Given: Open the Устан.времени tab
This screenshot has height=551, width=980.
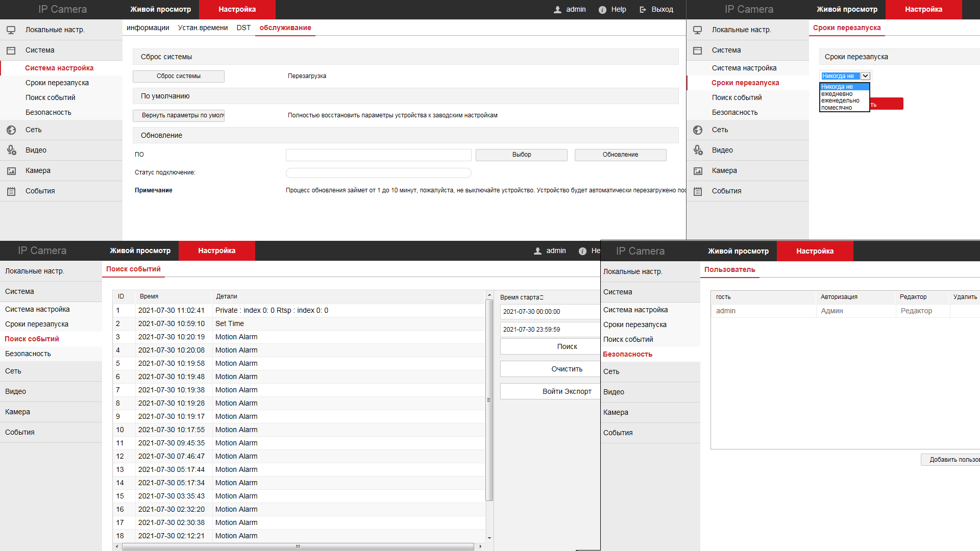Looking at the screenshot, I should click(x=203, y=28).
